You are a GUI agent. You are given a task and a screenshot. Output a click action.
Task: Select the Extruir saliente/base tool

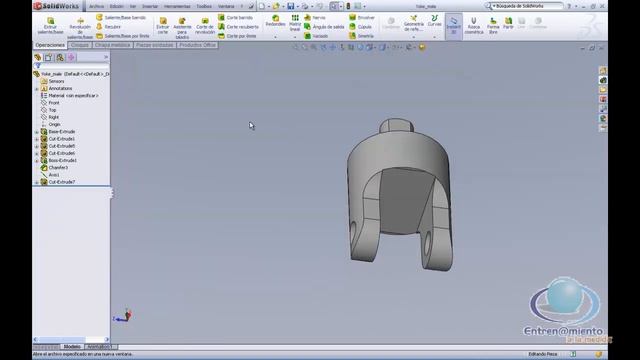point(51,26)
